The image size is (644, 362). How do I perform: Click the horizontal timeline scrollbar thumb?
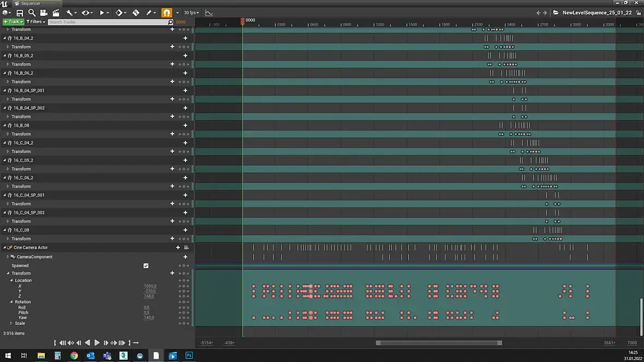[439, 343]
